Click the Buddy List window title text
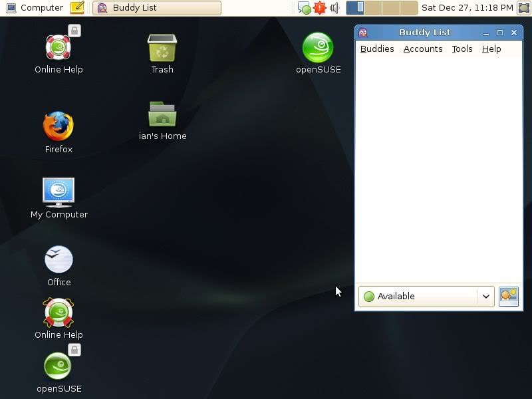Screen dimensions: 532x399 [424, 32]
